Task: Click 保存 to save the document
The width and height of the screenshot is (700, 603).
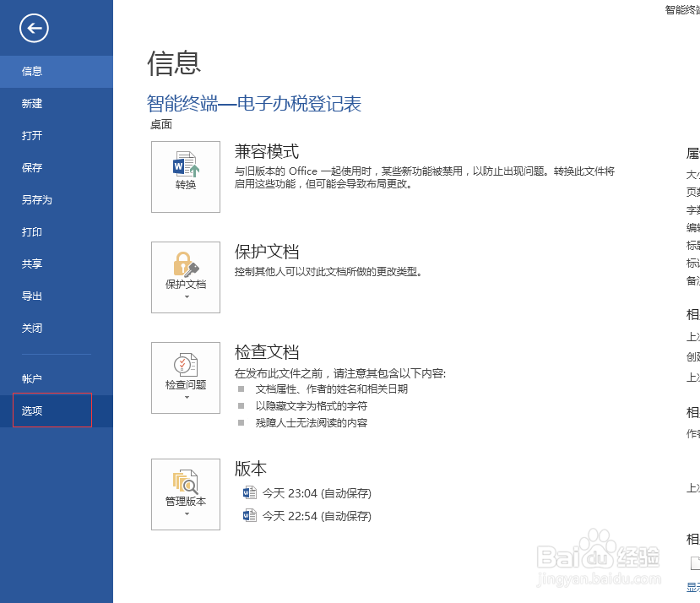Action: point(32,167)
